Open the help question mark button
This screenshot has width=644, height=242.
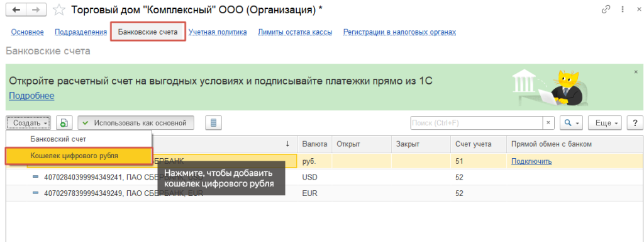pos(635,123)
